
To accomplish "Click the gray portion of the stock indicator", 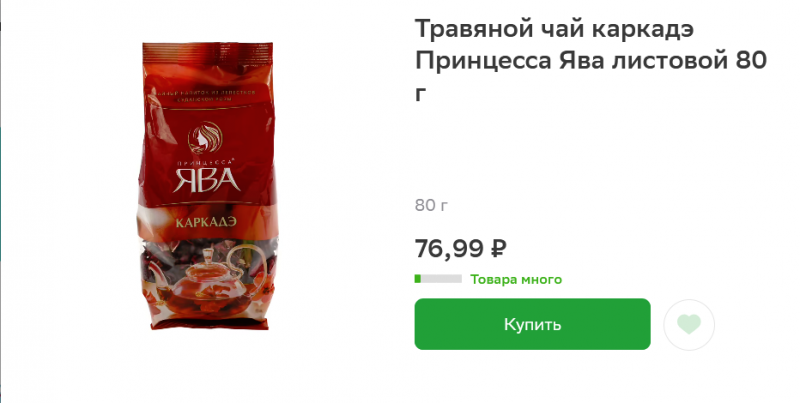I will 441,279.
